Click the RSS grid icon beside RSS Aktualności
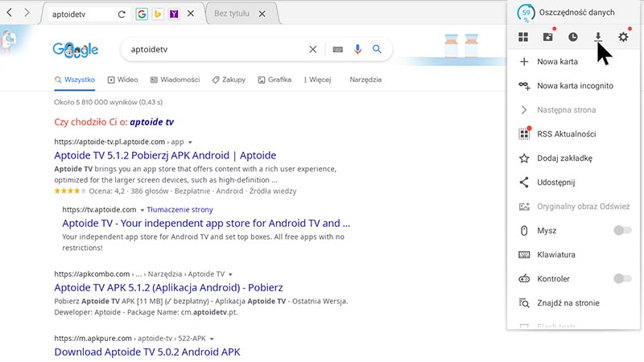This screenshot has width=644, height=362. coord(524,134)
